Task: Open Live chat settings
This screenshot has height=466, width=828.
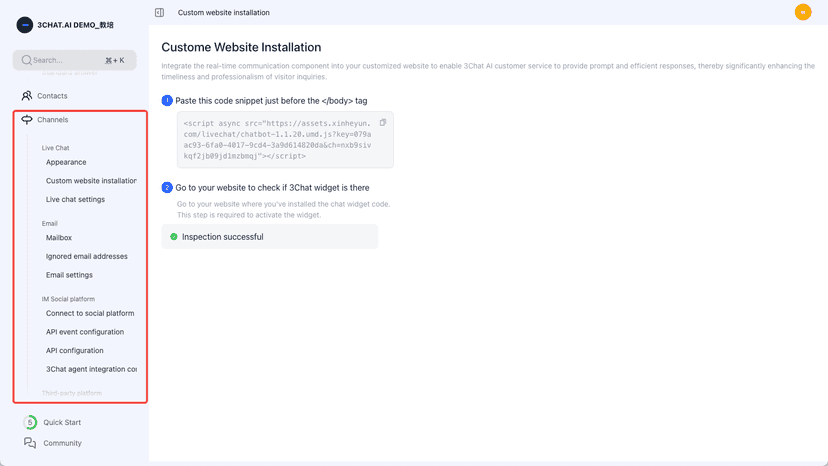Action: coord(76,199)
